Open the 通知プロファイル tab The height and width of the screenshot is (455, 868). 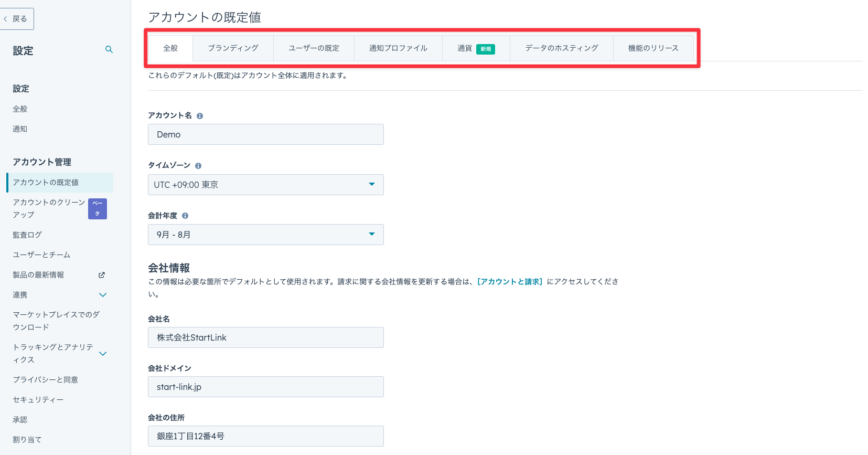coord(398,48)
